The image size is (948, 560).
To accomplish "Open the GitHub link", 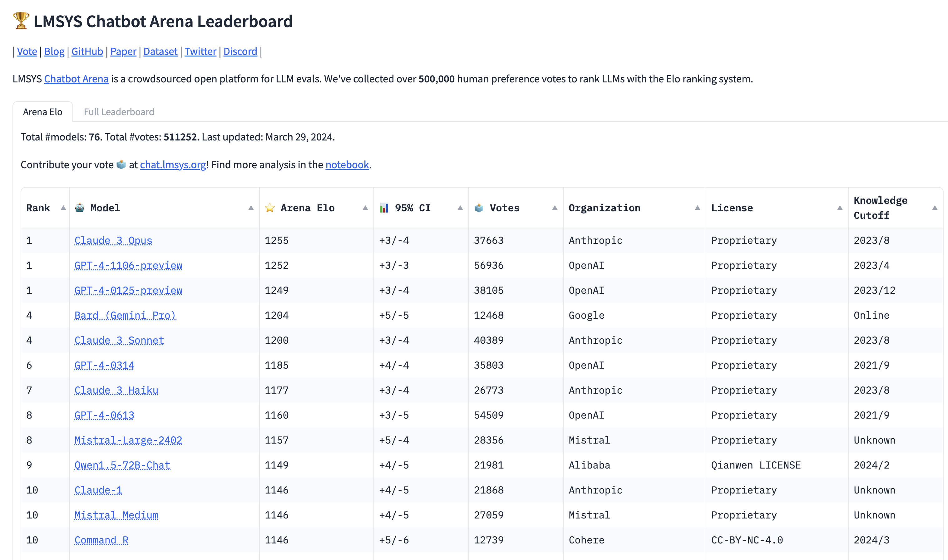I will (x=87, y=51).
